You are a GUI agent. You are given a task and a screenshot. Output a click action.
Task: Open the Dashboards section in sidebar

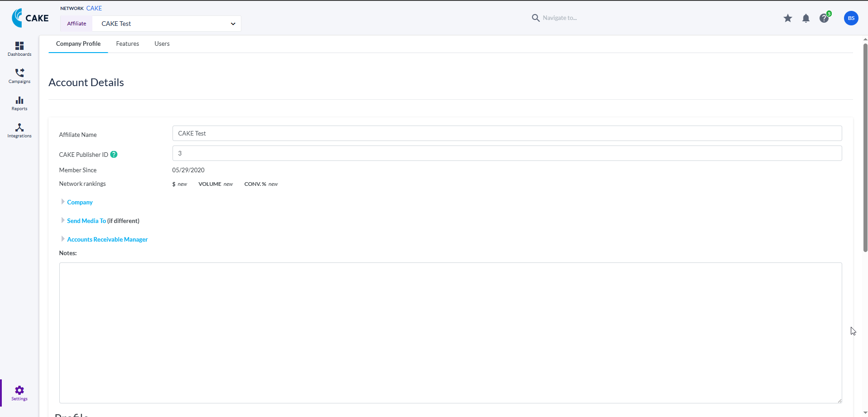(19, 49)
